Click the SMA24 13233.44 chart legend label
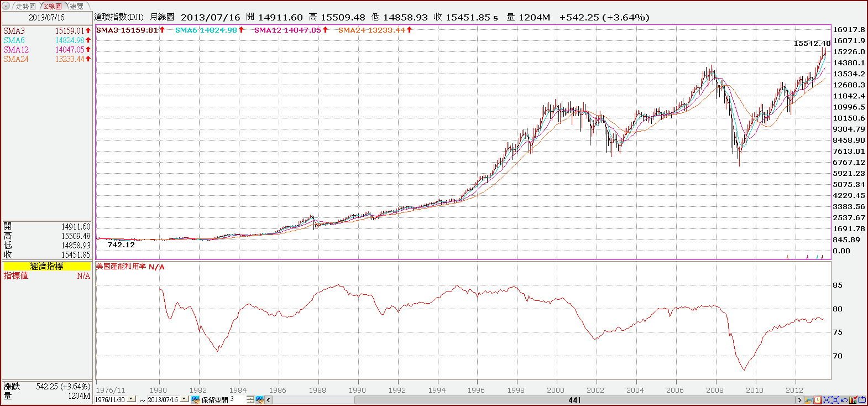 click(x=375, y=30)
